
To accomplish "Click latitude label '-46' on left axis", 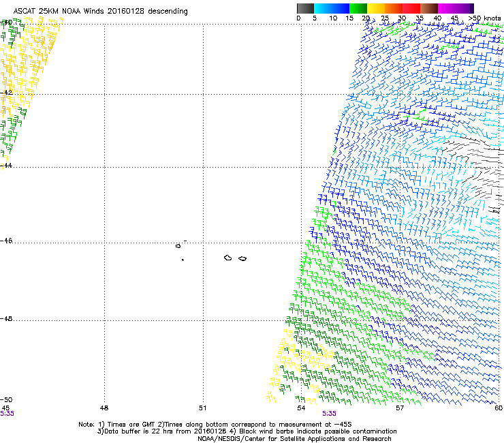I will coord(6,241).
